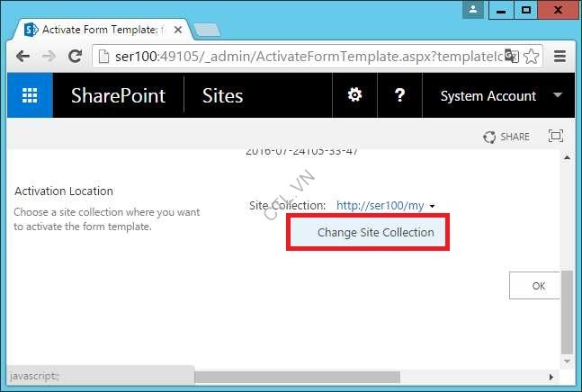The width and height of the screenshot is (582, 392).
Task: Open the settings gear menu
Action: pyautogui.click(x=354, y=96)
